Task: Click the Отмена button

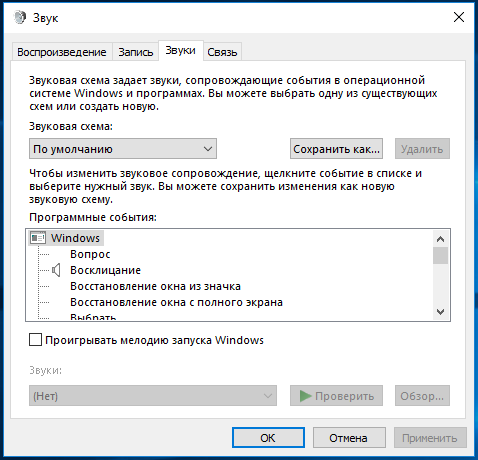Action: coord(349,438)
